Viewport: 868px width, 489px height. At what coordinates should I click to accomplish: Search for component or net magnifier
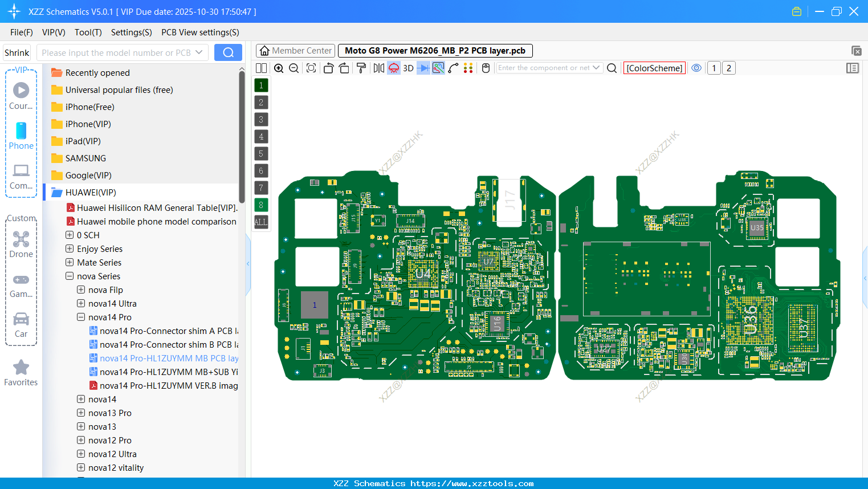pos(612,68)
